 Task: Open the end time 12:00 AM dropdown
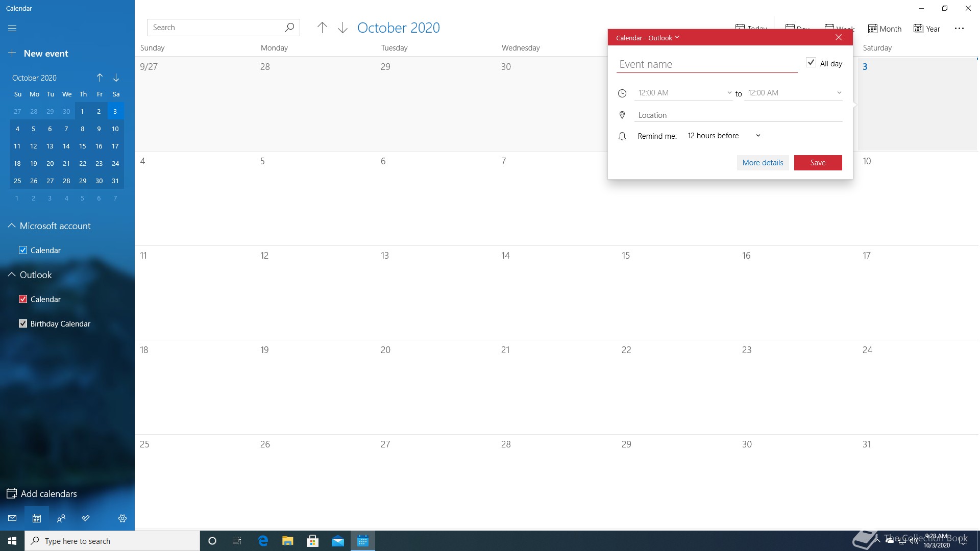[793, 93]
